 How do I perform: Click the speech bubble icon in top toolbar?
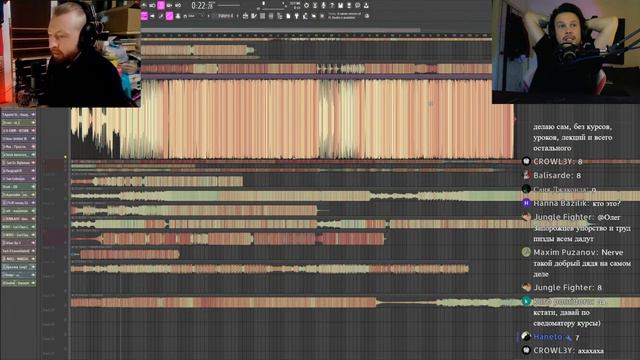[358, 5]
